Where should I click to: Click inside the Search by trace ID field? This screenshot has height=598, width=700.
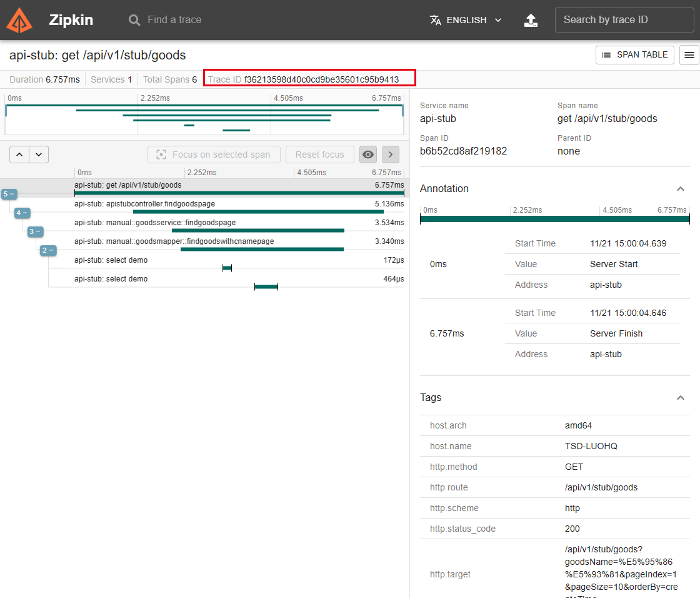point(624,19)
